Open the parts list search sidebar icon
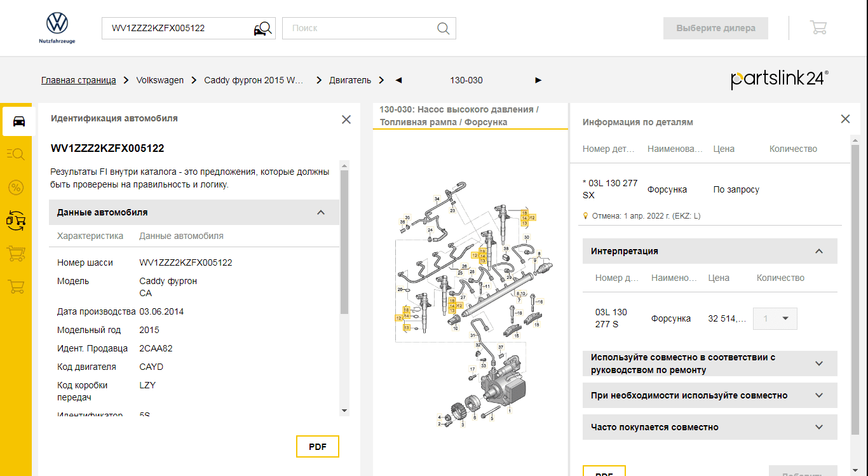Image resolution: width=868 pixels, height=476 pixels. click(x=16, y=154)
